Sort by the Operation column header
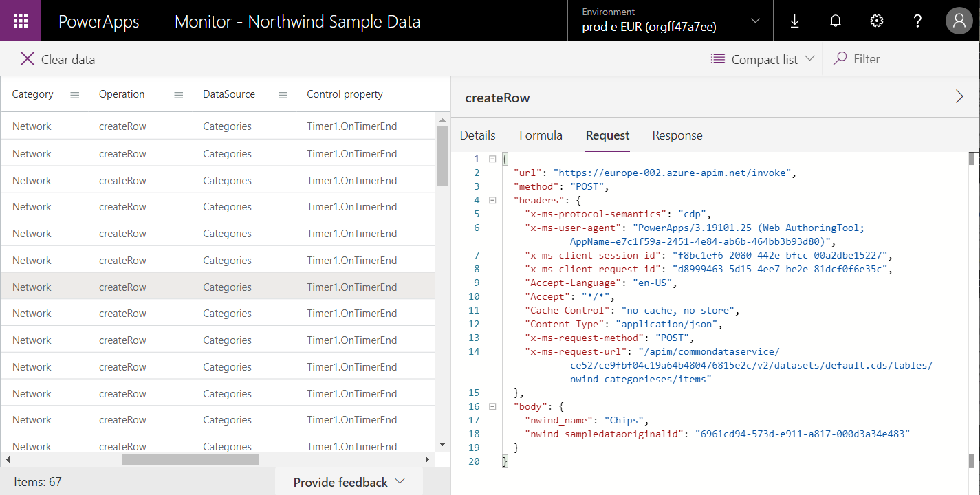Screen dimensions: 980x495 [122, 94]
